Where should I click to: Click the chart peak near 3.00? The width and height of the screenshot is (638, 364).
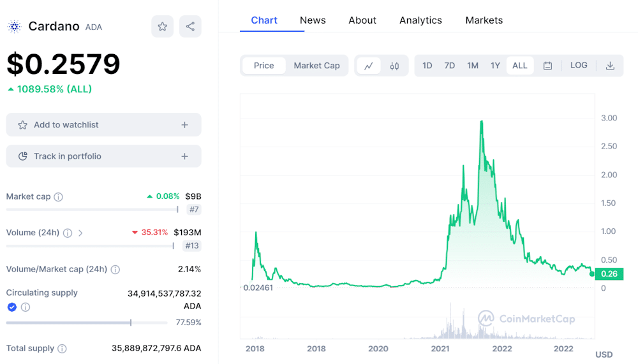(x=482, y=122)
